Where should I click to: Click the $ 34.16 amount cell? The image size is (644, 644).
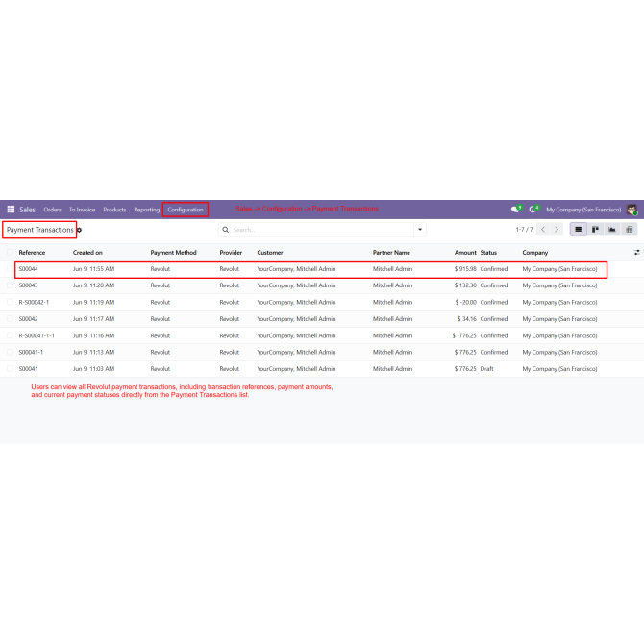coord(467,319)
